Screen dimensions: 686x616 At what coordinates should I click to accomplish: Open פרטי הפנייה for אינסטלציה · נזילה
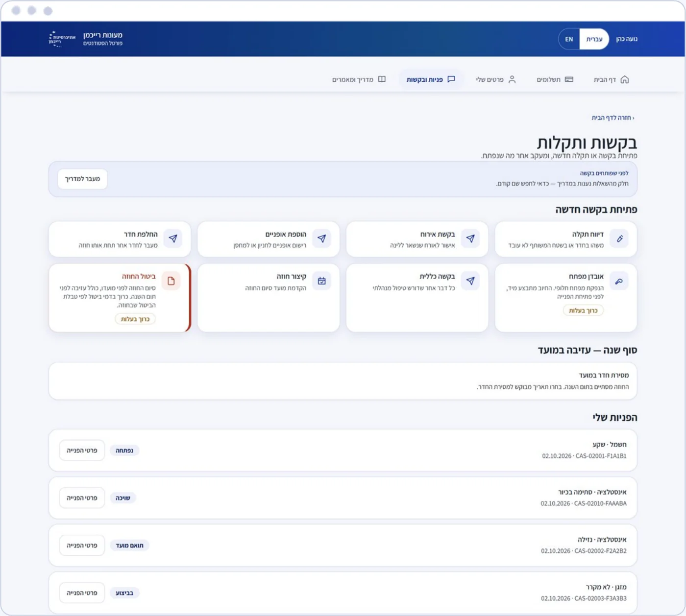click(x=82, y=545)
